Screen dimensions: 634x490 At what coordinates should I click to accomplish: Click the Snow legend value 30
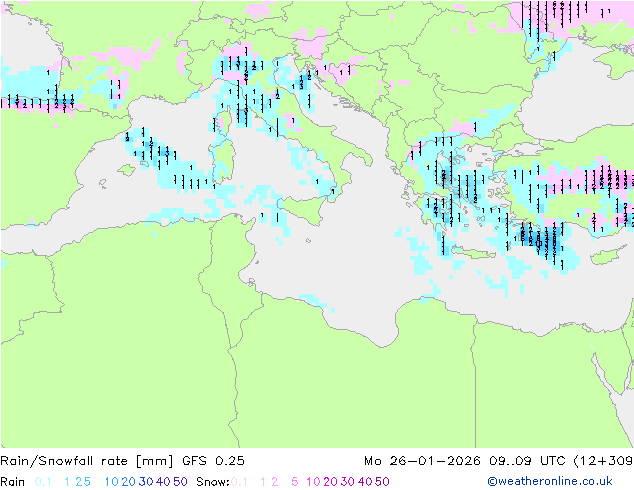pos(348,482)
